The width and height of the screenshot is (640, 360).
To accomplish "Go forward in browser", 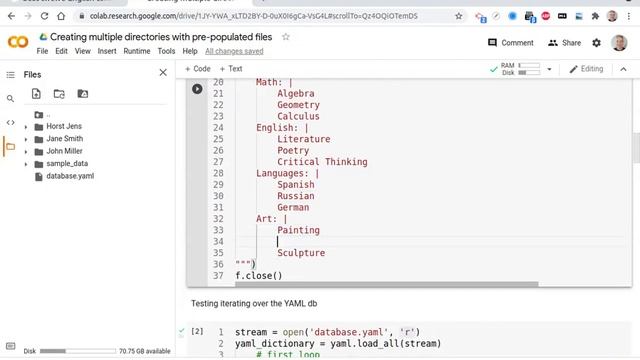I will click(28, 16).
